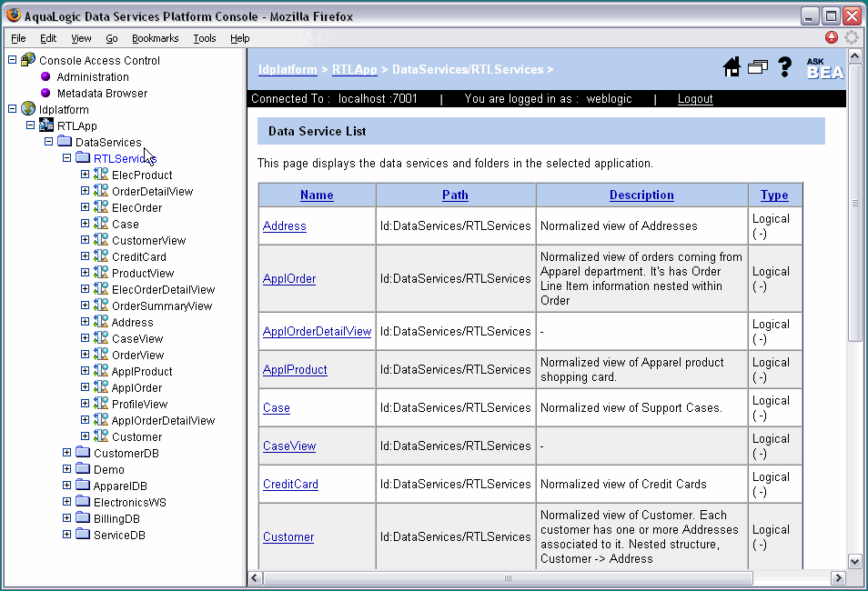
Task: Click the RTLApp breadcrumb link
Action: tap(354, 70)
